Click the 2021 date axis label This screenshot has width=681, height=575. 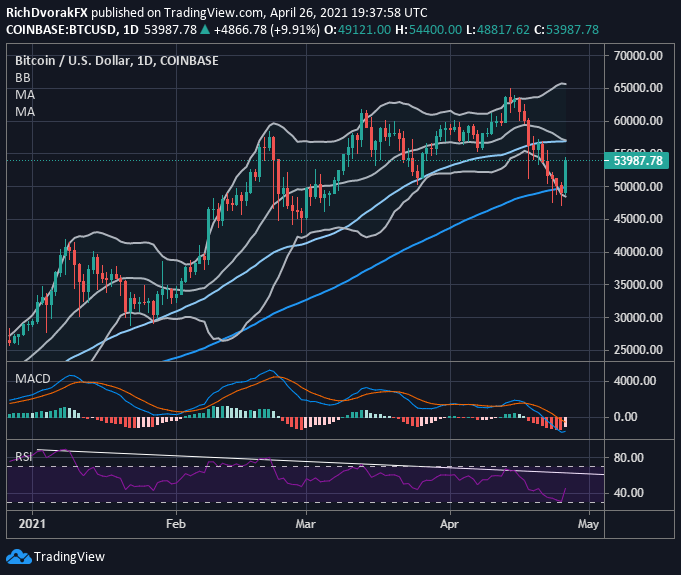click(32, 524)
